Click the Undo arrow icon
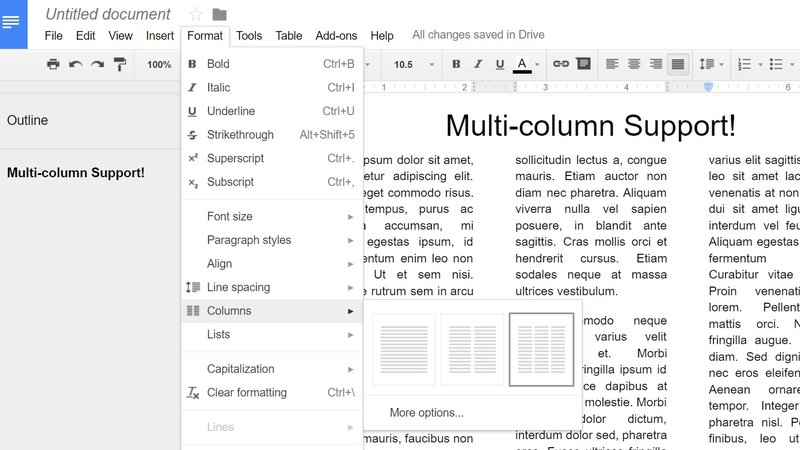This screenshot has width=800, height=450. tap(76, 64)
